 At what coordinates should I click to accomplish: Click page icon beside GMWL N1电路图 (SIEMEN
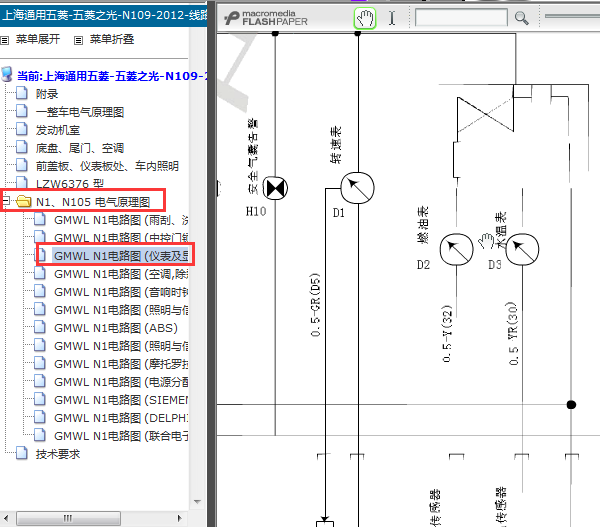click(40, 399)
